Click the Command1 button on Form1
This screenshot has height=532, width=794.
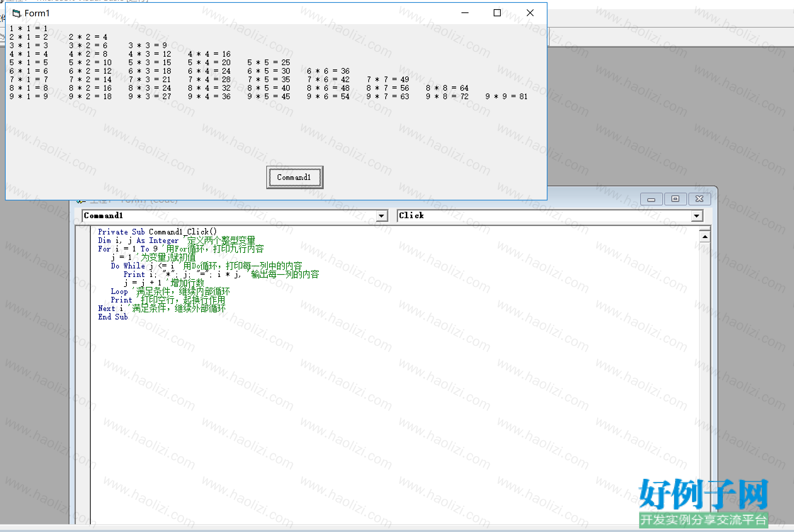pyautogui.click(x=295, y=177)
